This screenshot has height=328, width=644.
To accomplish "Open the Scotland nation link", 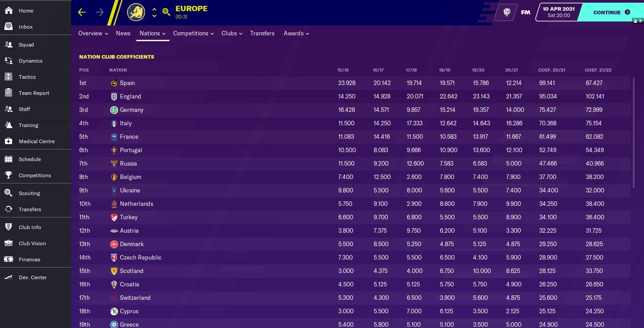I will click(x=132, y=271).
